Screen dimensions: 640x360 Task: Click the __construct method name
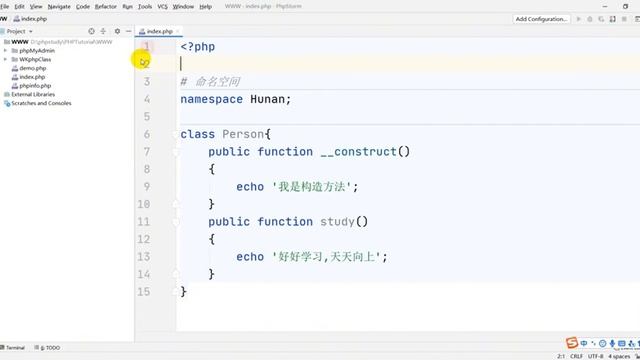358,152
